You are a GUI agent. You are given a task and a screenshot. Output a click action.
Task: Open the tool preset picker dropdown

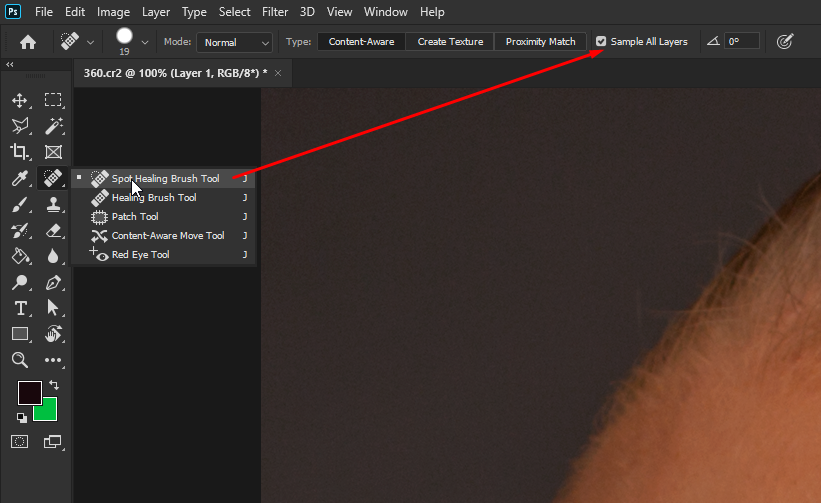tap(90, 42)
